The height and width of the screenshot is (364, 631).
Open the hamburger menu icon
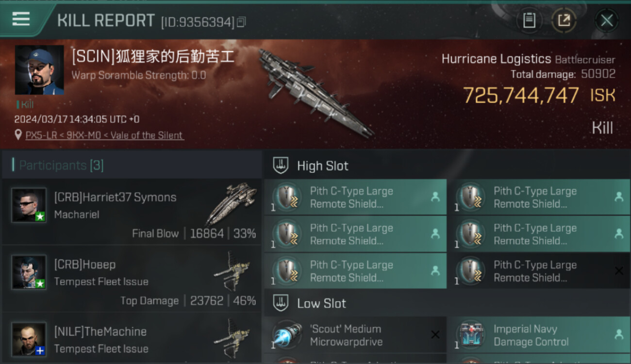click(x=21, y=19)
